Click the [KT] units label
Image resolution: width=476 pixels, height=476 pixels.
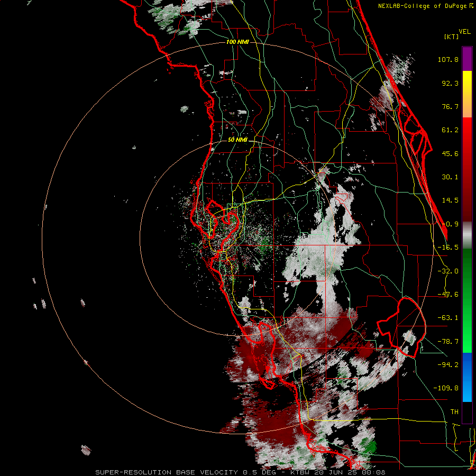[x=452, y=36]
